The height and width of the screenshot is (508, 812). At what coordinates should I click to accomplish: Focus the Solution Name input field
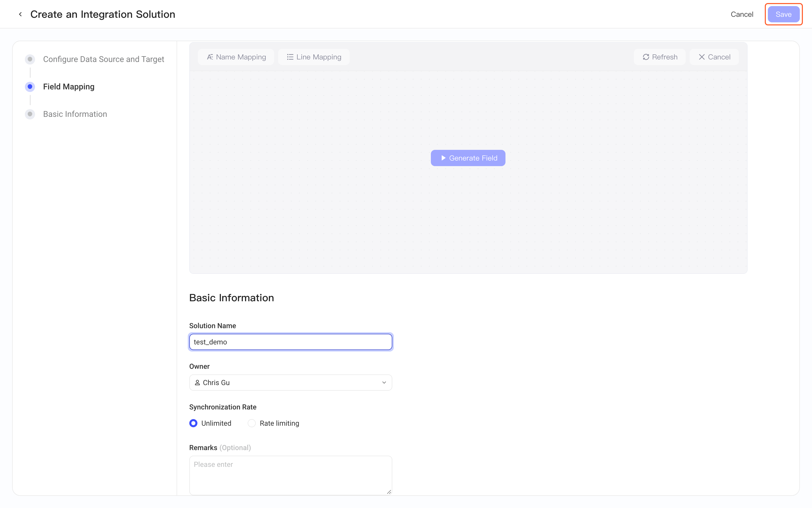[291, 342]
